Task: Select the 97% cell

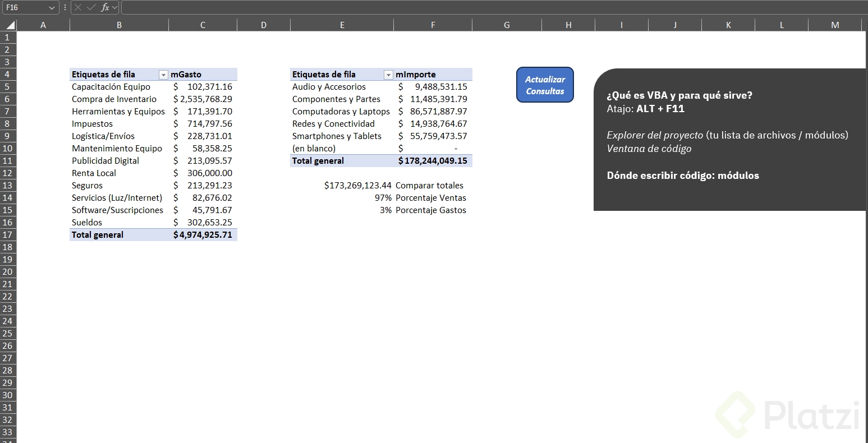Action: (x=342, y=198)
